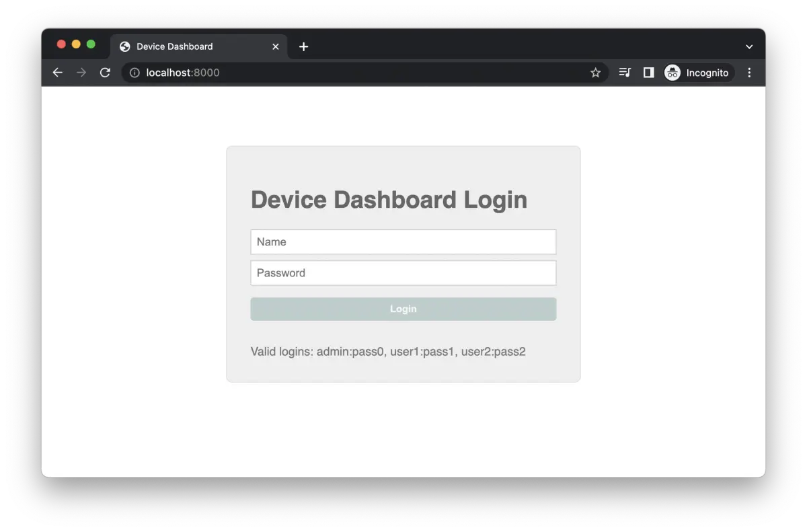
Task: Select the Device Dashboard tab
Action: [x=199, y=46]
